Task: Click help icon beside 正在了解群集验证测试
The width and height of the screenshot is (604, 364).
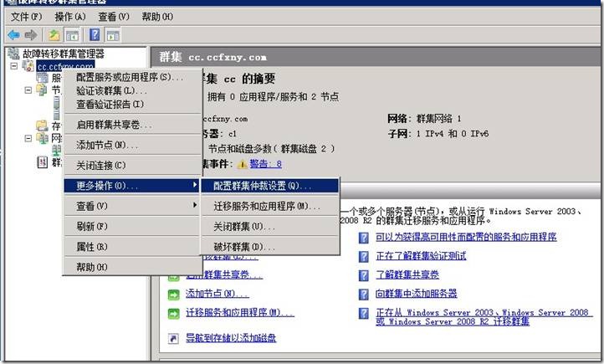Action: point(364,257)
